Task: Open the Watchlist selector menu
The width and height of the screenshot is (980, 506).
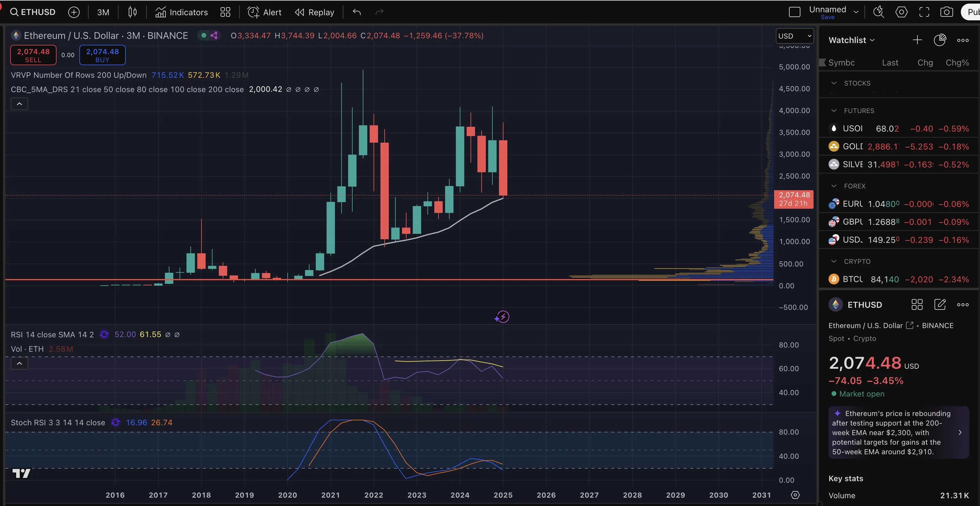Action: (851, 39)
